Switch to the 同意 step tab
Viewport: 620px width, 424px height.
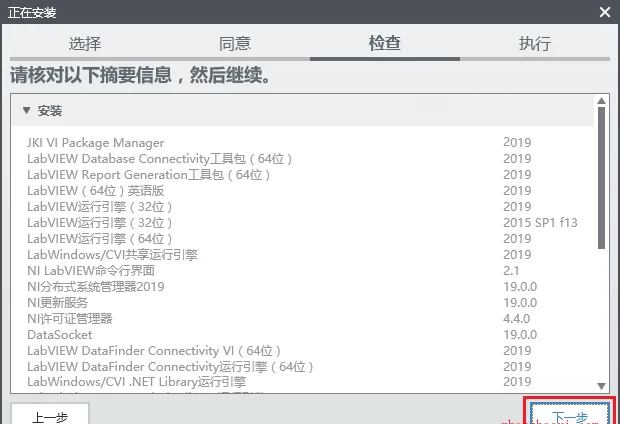[235, 44]
